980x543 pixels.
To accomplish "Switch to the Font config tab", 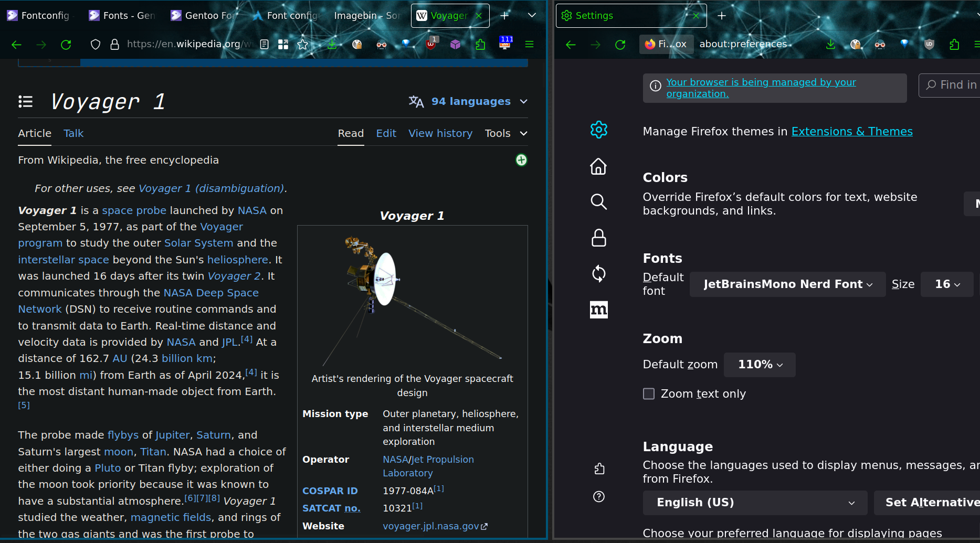I will pyautogui.click(x=287, y=15).
